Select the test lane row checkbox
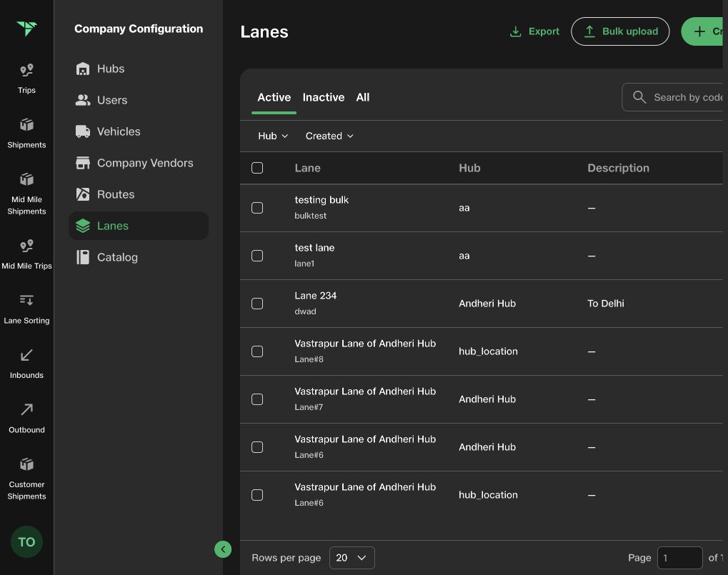The height and width of the screenshot is (575, 728). [257, 256]
